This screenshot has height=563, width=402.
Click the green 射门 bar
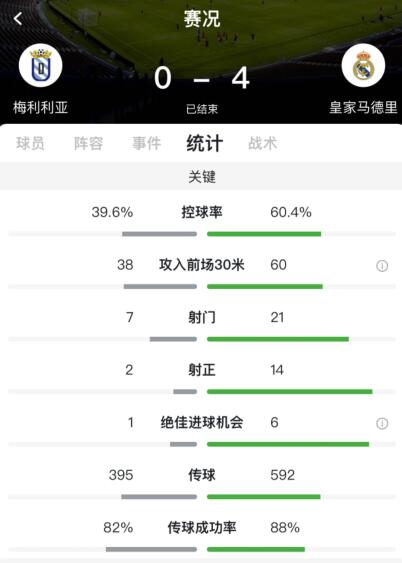click(278, 339)
